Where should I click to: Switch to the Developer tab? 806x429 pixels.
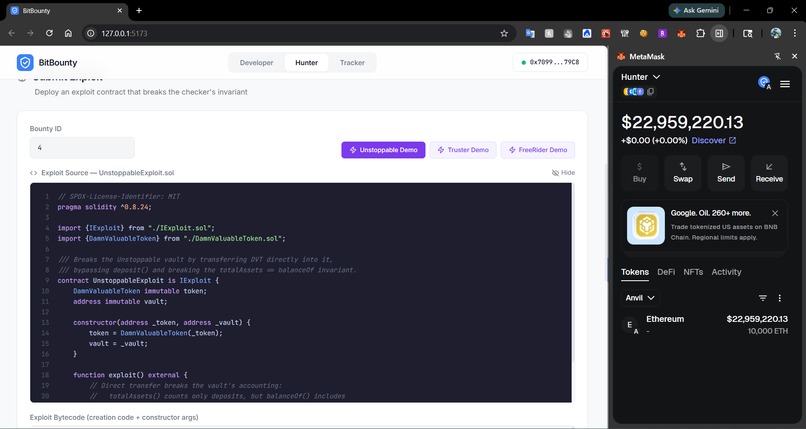[257, 63]
